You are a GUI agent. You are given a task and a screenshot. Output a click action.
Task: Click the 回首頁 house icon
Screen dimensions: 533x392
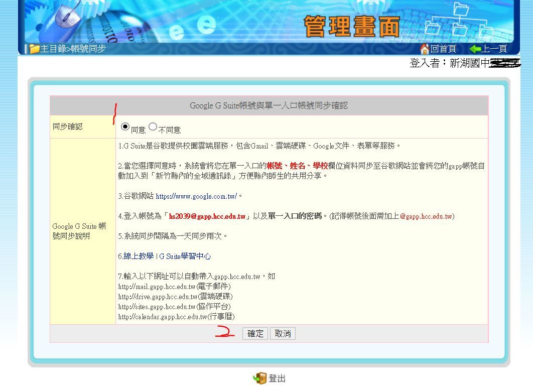pos(424,49)
